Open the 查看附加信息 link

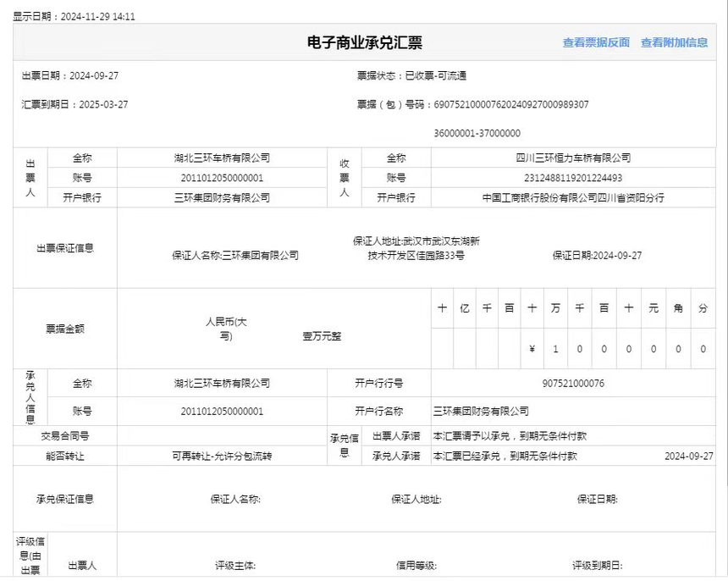click(x=674, y=42)
